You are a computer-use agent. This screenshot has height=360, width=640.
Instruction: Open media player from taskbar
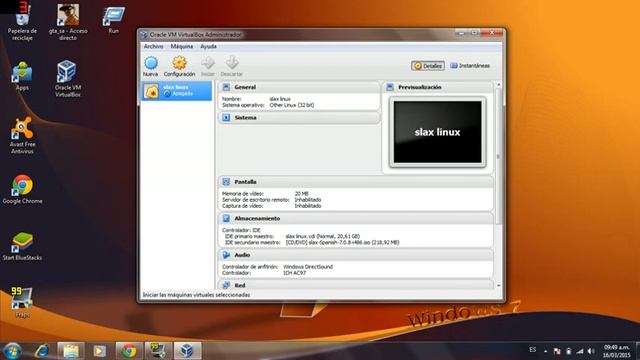click(x=99, y=351)
